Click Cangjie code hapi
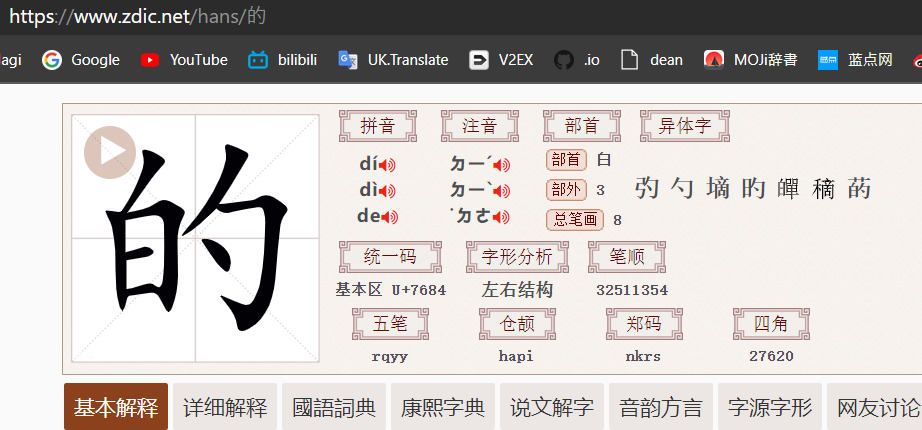922x430 pixels. 516,356
